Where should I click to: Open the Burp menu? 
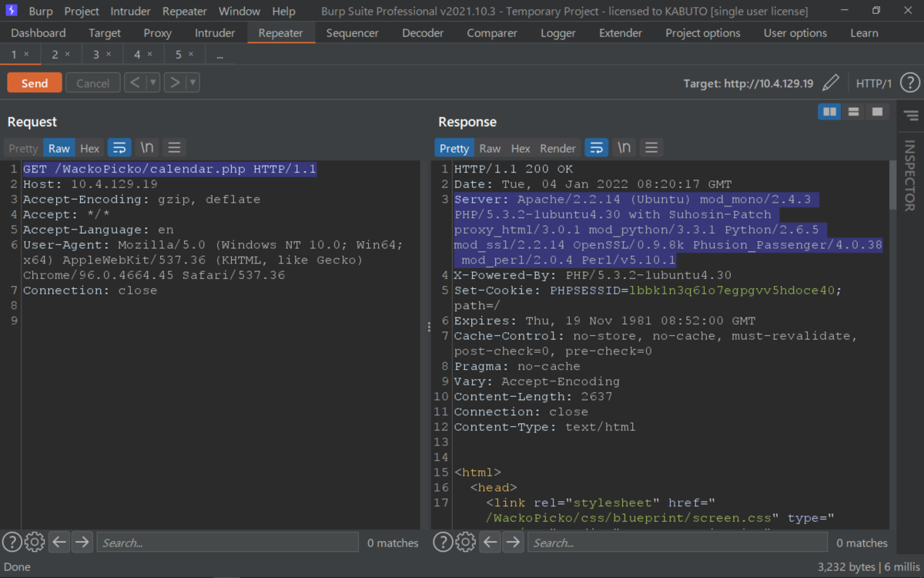pyautogui.click(x=41, y=11)
